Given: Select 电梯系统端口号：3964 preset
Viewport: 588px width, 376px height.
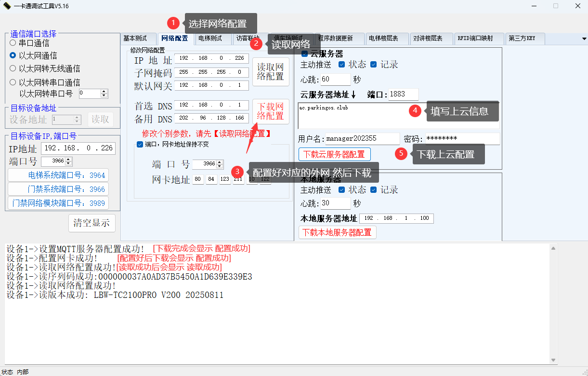Looking at the screenshot, I should (58, 175).
